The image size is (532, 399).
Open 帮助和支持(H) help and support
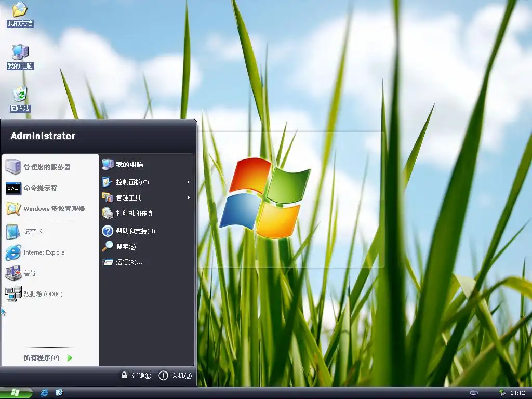point(147,231)
